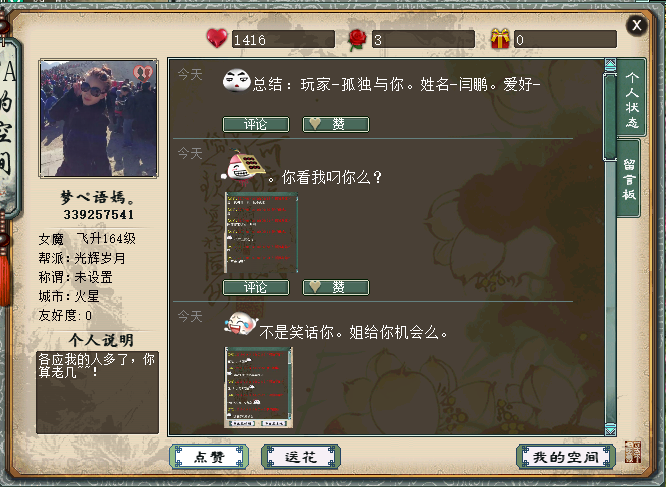Click 评论 under the second post
Viewport: 666px width, 487px height.
(256, 287)
